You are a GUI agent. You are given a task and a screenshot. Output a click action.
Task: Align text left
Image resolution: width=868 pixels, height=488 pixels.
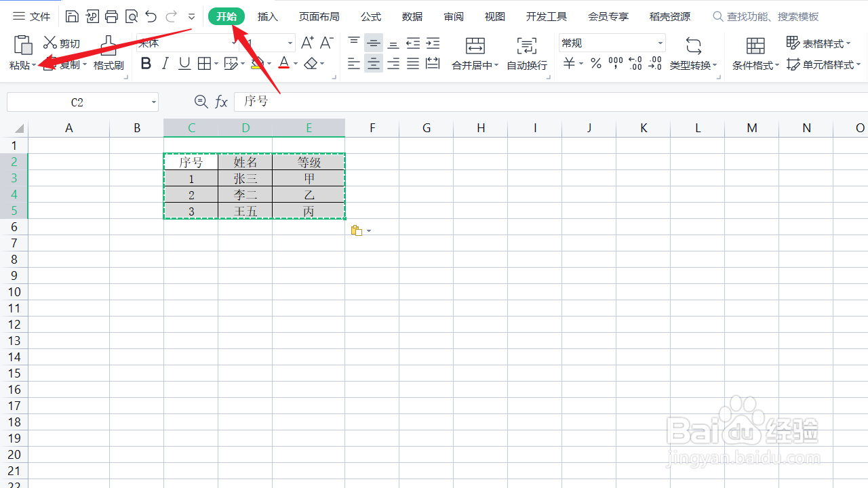[x=354, y=64]
